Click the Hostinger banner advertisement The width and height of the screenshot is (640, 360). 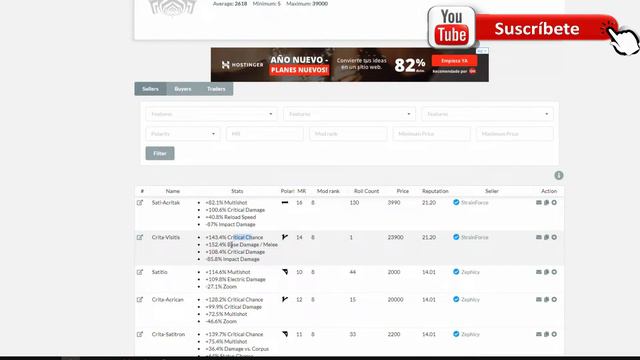(349, 64)
